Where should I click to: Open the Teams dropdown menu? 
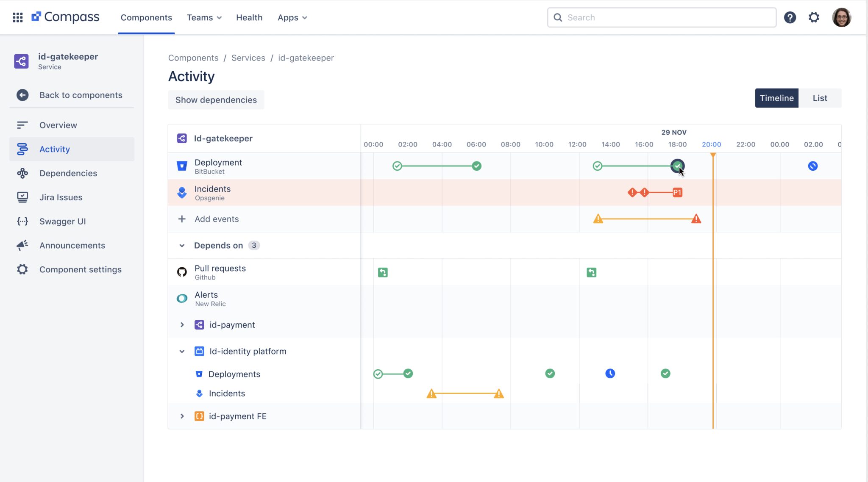tap(204, 17)
